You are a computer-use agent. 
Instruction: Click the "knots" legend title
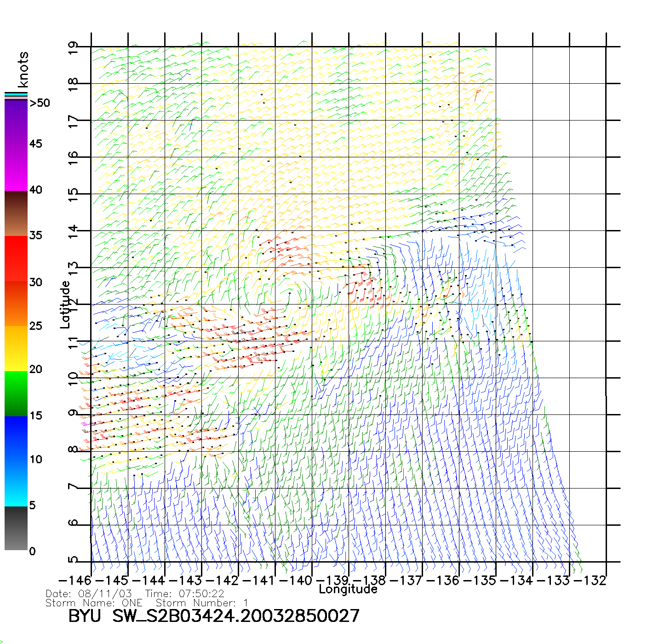tap(23, 69)
